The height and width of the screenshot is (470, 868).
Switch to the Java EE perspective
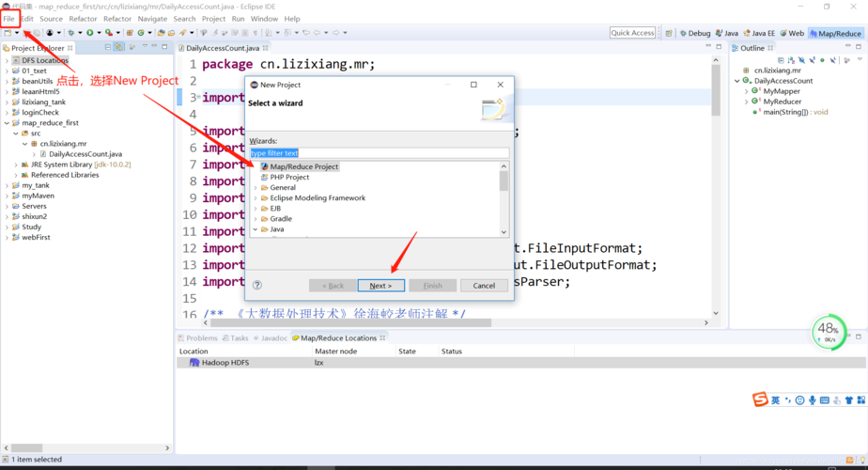[x=759, y=33]
